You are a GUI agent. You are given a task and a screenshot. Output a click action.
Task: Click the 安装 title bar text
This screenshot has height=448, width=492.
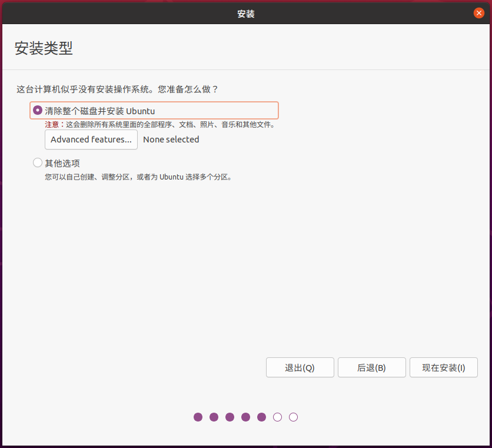coord(245,14)
